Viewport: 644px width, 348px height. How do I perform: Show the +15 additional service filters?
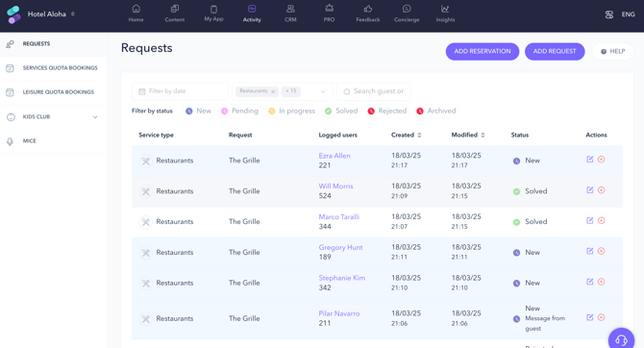tap(291, 91)
